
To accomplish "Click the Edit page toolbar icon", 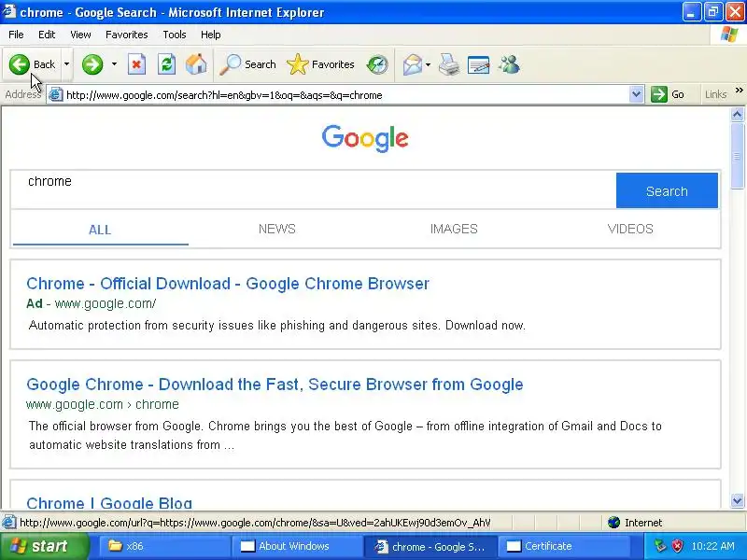I will click(x=479, y=64).
